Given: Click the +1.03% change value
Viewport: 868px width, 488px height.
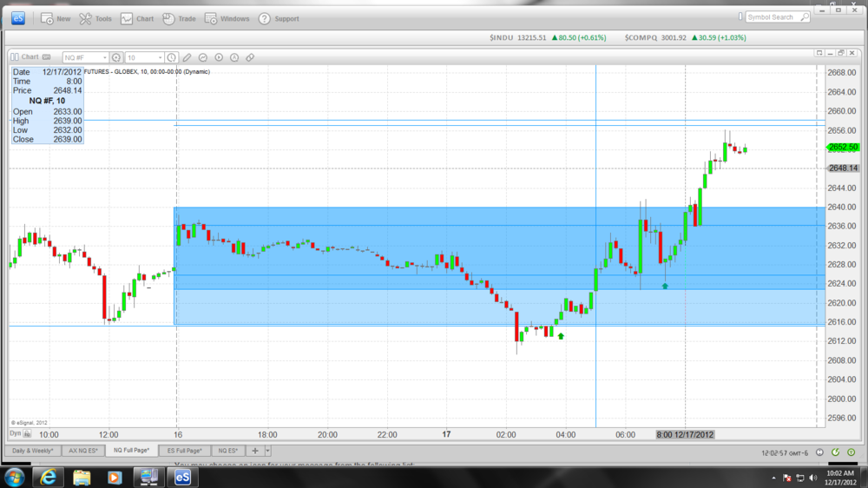Looking at the screenshot, I should (x=733, y=37).
